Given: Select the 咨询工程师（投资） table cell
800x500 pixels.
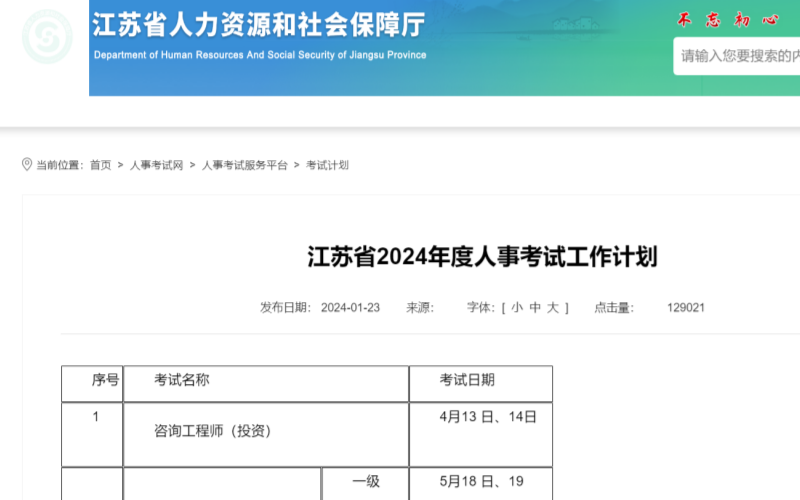Looking at the screenshot, I should point(213,432).
